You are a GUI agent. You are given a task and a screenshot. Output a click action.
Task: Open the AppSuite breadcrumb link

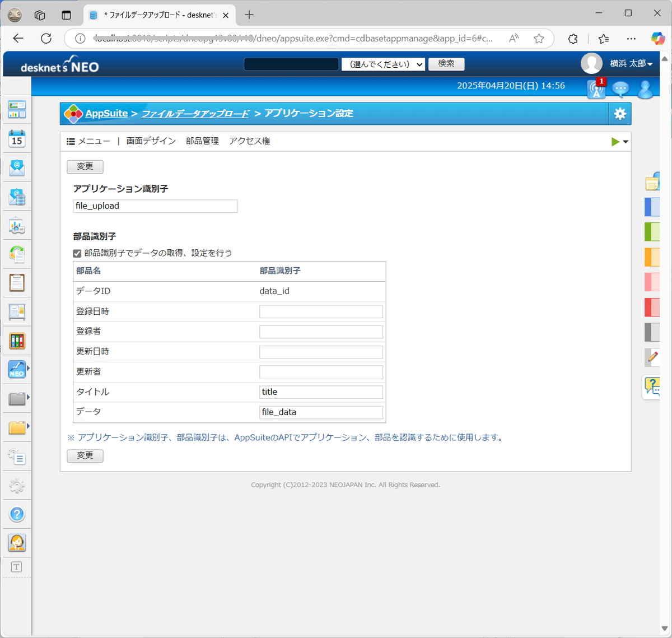(x=106, y=113)
